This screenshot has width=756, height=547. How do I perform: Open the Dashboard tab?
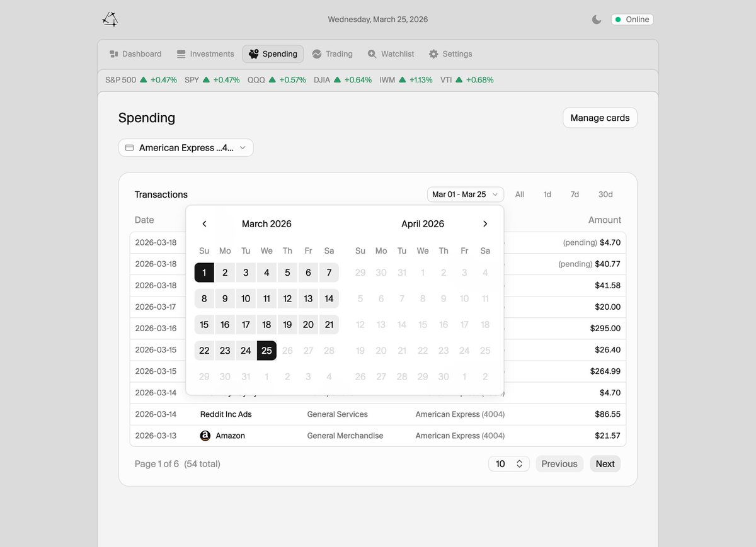point(135,54)
